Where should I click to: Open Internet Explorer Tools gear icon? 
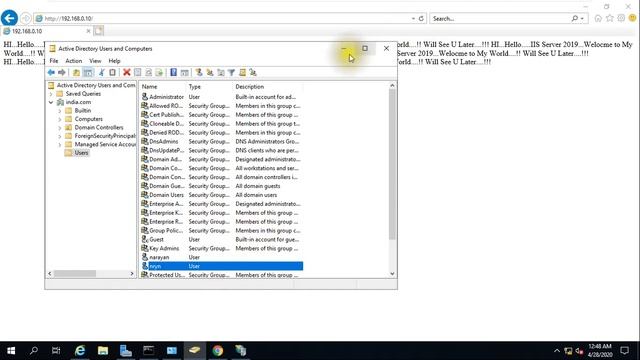click(621, 18)
